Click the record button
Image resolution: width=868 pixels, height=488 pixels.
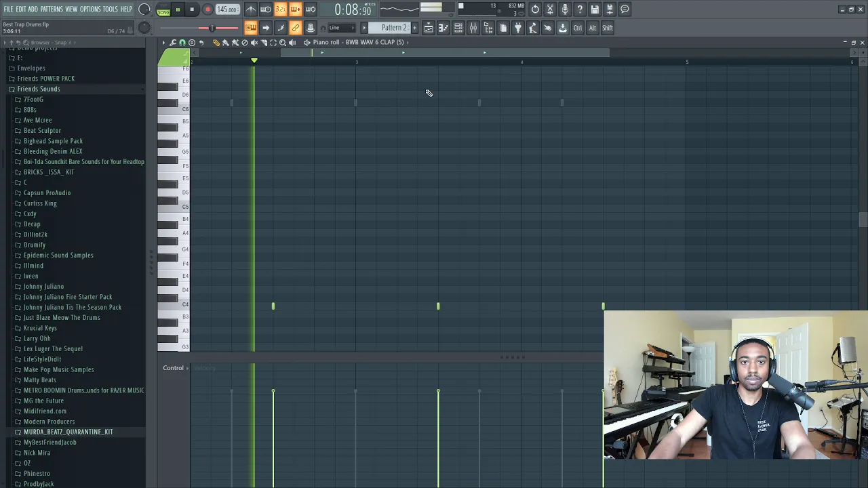(208, 9)
